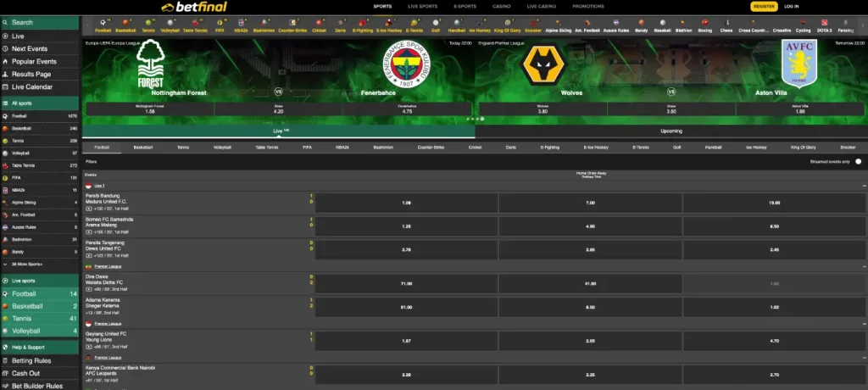Click the banner carousel pagination dots
Viewport: 868px width, 390px height.
pyautogui.click(x=475, y=119)
